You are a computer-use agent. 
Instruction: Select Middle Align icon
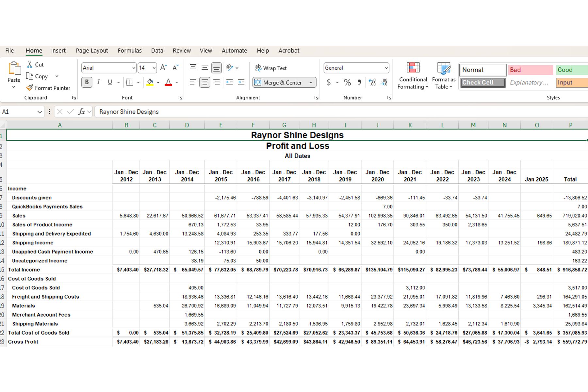(x=205, y=68)
